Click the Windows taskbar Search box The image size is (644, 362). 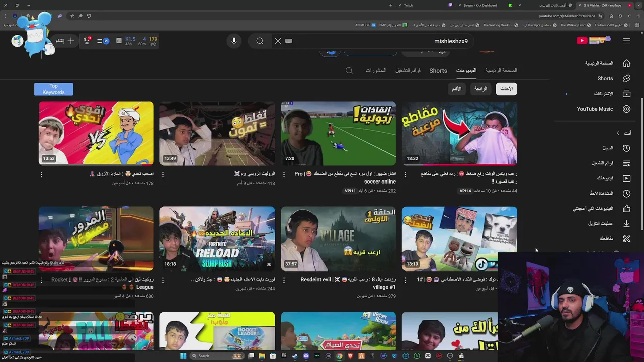(216, 356)
